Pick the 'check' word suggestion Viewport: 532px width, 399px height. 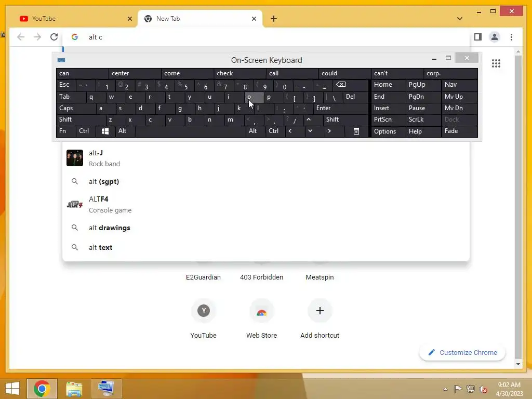tap(240, 73)
